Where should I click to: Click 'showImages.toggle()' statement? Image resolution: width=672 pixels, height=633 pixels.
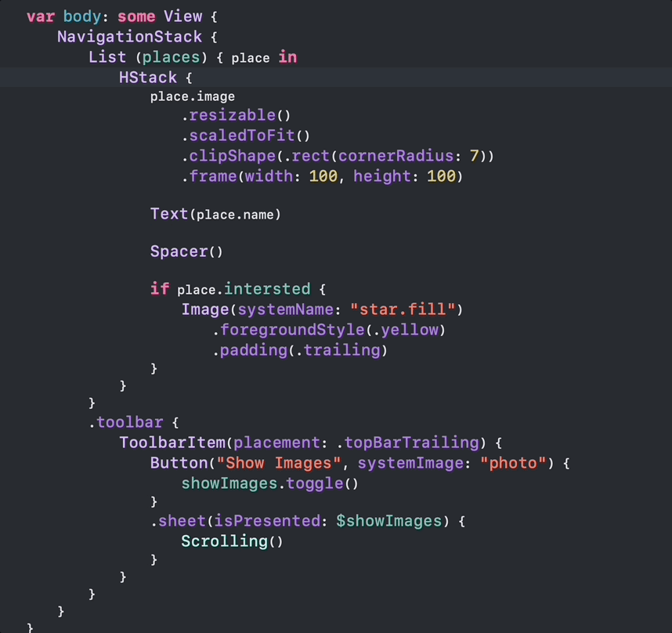[x=269, y=484]
